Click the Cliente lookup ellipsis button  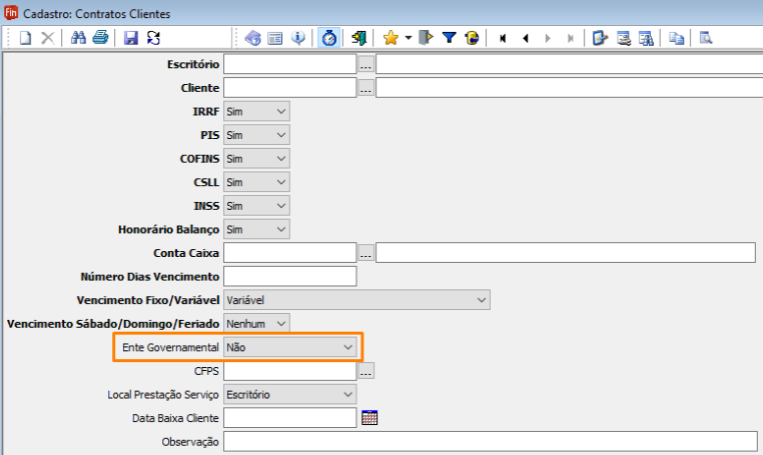click(x=366, y=88)
